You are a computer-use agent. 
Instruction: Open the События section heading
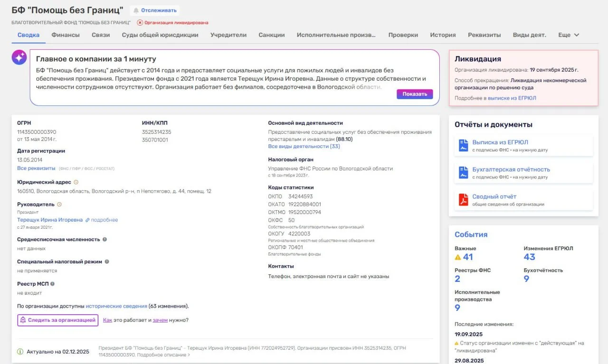click(471, 234)
